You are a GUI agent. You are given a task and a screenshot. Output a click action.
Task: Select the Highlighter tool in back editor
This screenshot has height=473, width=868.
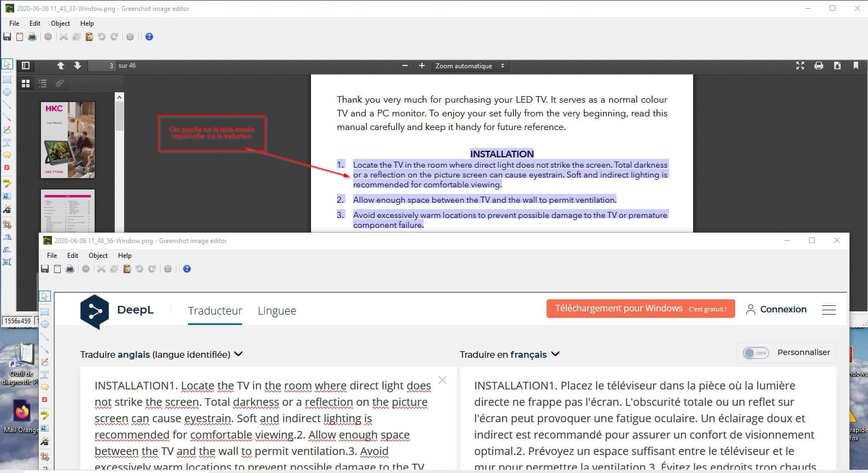click(7, 183)
